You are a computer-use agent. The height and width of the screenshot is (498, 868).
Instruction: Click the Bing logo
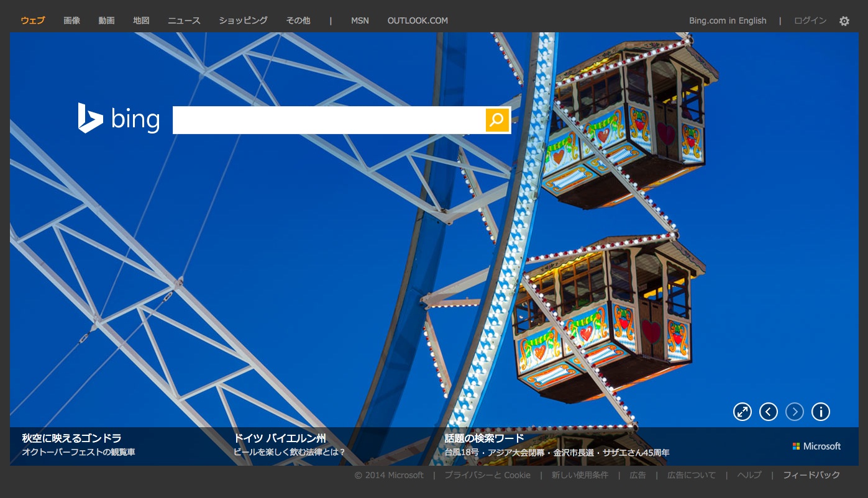coord(119,119)
